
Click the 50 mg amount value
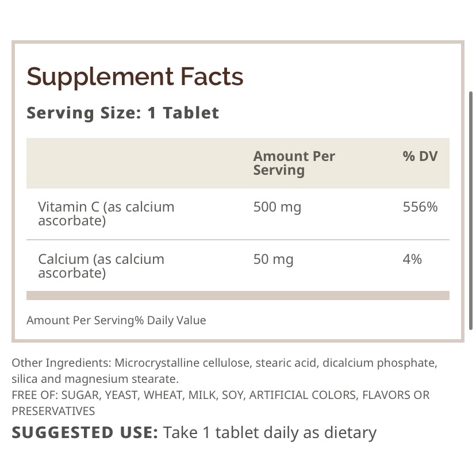[273, 259]
